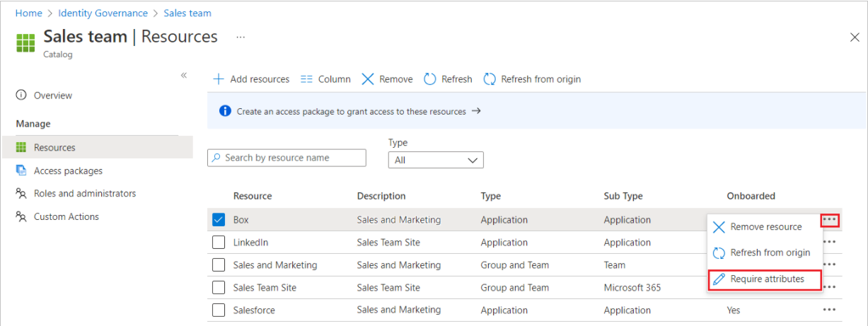
Task: Open the ellipsis menu for Salesforce row
Action: [830, 310]
